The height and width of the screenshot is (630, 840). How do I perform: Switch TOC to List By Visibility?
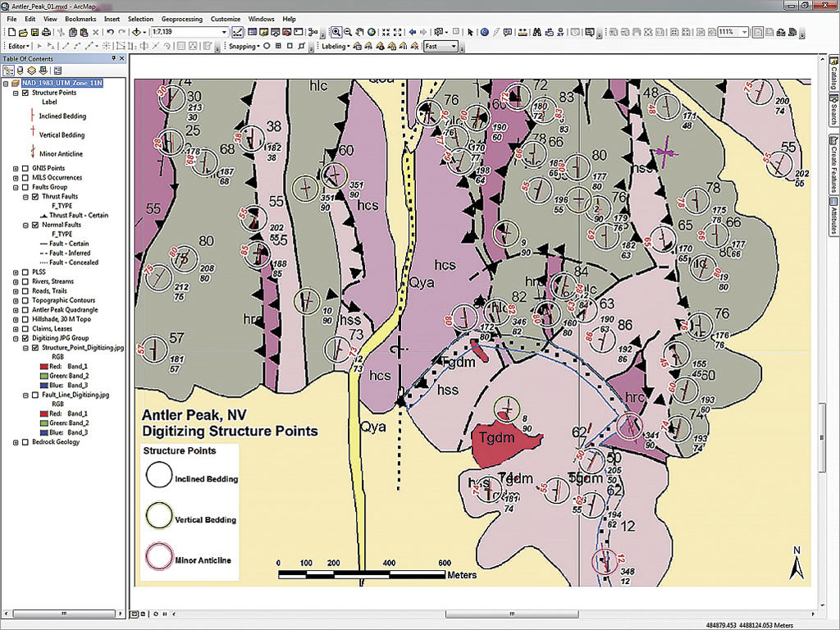[x=32, y=71]
